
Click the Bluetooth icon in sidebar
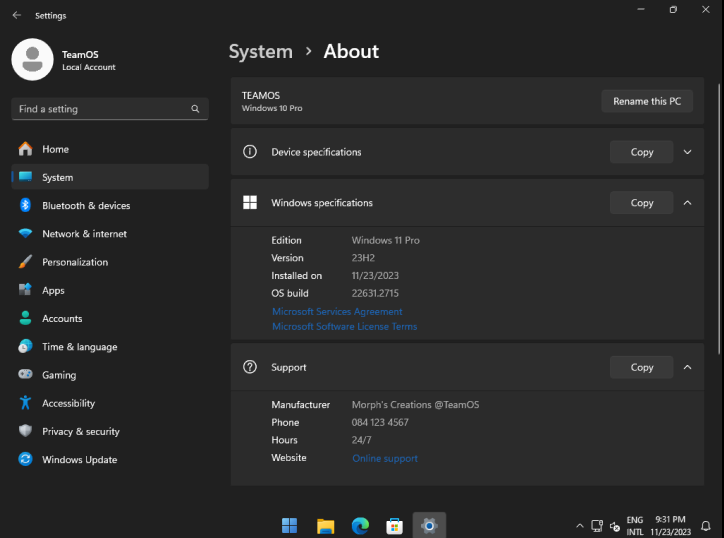(25, 205)
